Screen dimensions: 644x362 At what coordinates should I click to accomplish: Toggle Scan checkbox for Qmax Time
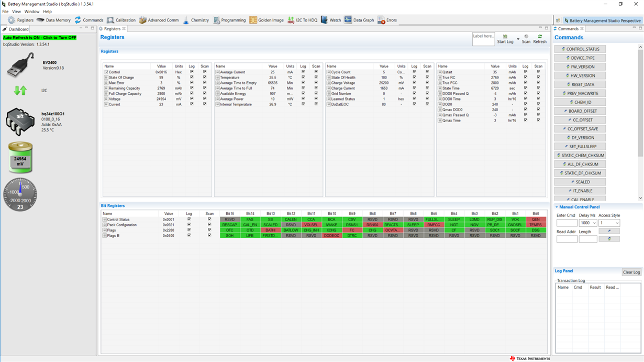coord(538,120)
